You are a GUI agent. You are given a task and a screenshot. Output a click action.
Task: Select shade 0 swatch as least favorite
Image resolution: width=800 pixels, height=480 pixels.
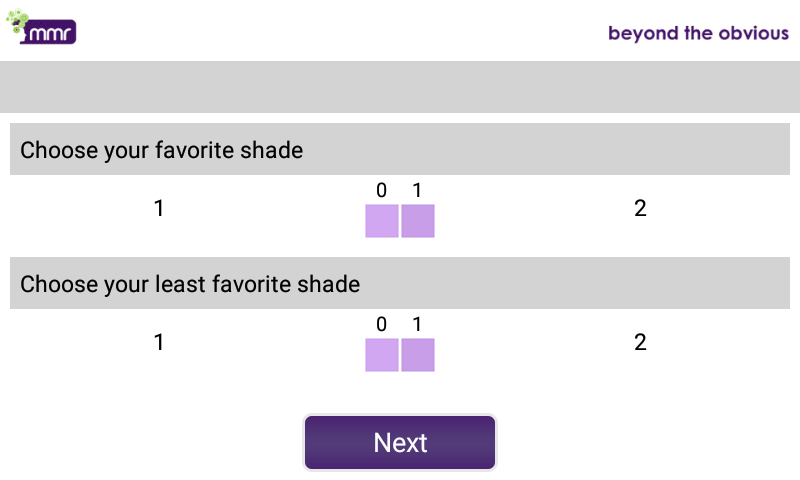[x=382, y=355]
